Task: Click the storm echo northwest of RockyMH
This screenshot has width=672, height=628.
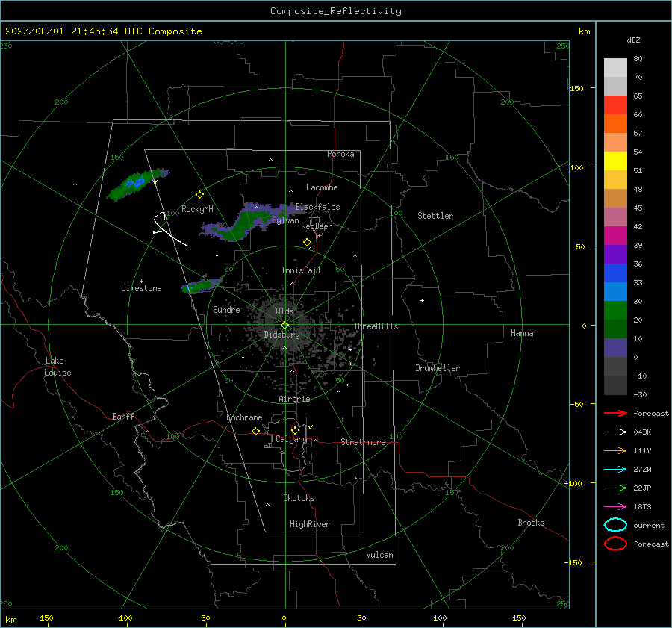Action: (137, 184)
